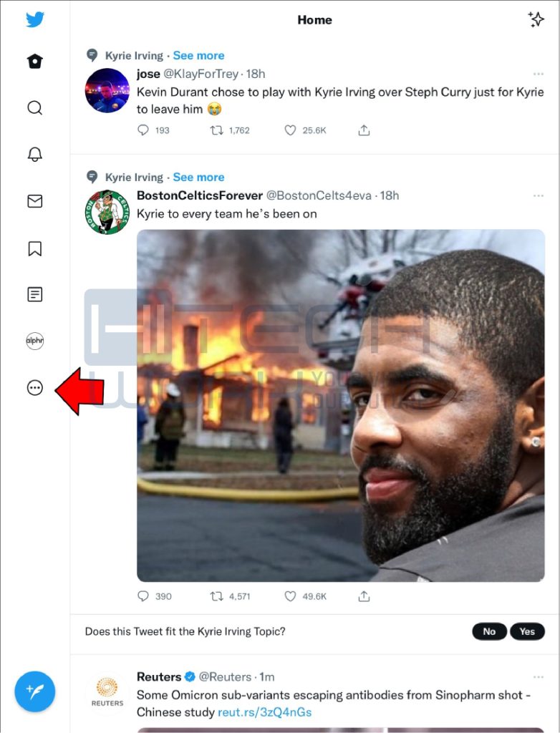
Task: Answer No to Kyrie Irving Topic question
Action: coord(489,631)
